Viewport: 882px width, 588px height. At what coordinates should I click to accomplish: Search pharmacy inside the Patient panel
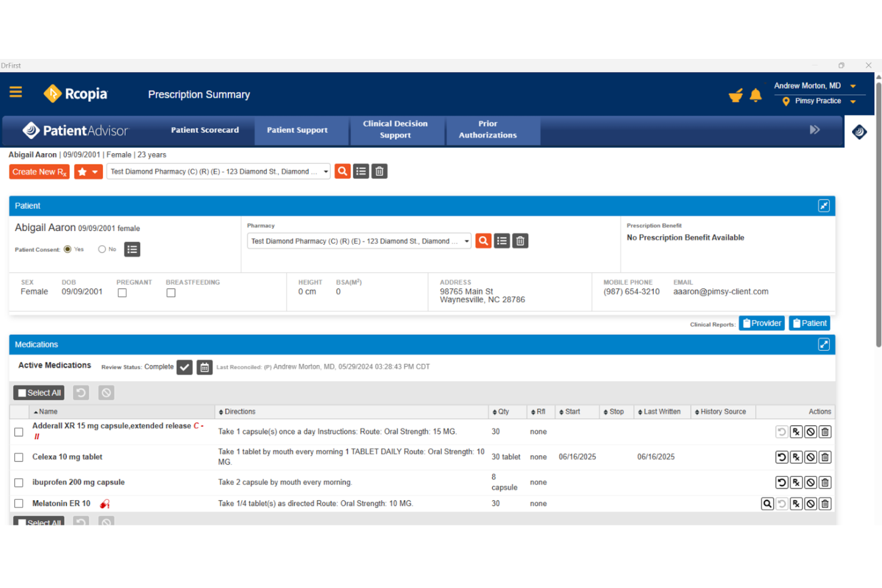(x=483, y=241)
